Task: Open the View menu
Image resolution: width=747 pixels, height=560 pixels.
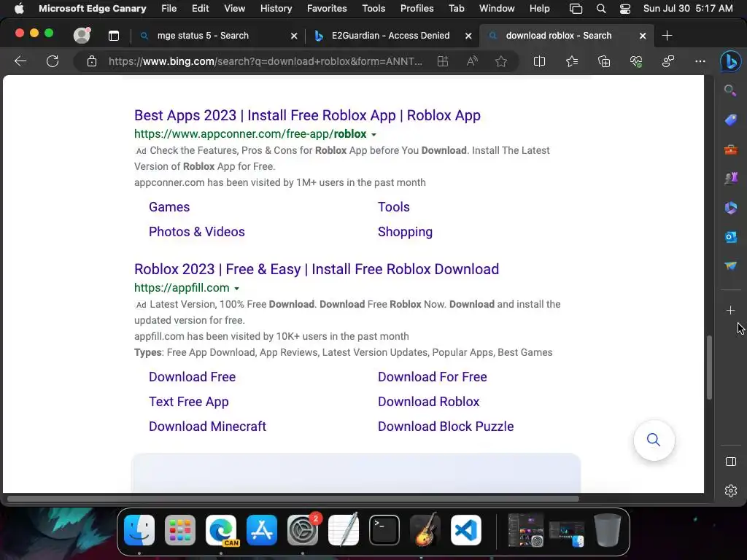Action: tap(234, 8)
